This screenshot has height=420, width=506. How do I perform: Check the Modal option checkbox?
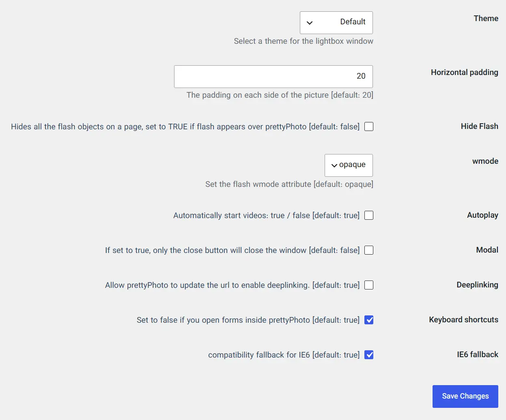coord(369,250)
